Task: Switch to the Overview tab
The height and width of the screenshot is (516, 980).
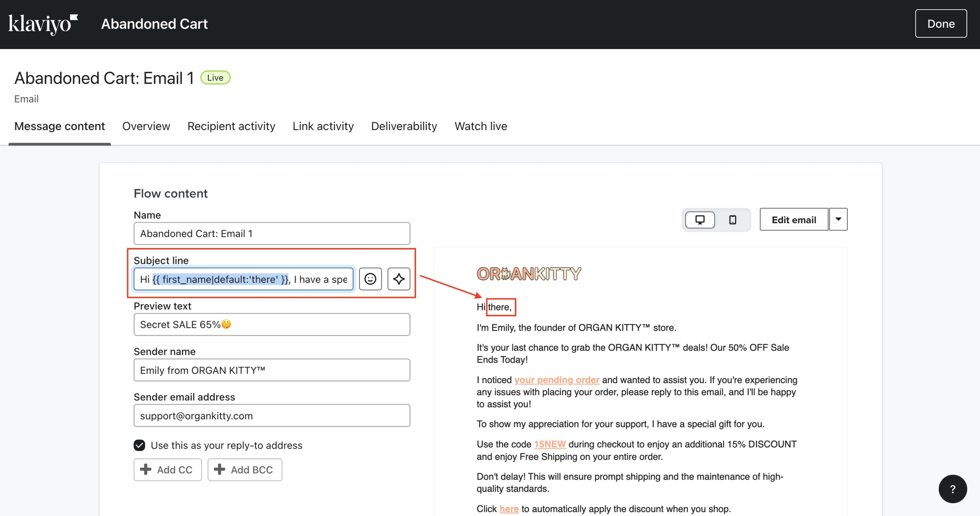Action: tap(146, 126)
